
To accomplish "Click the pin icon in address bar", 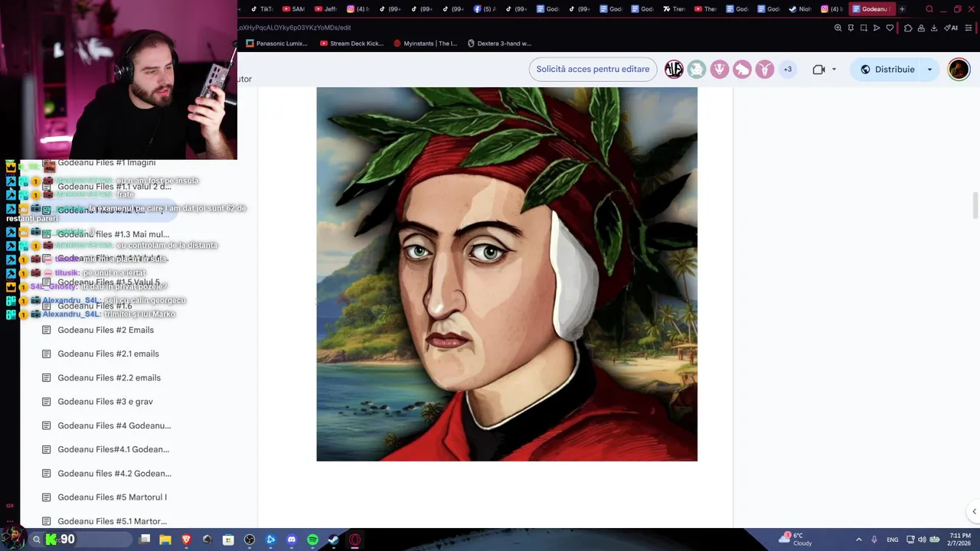I will click(851, 28).
